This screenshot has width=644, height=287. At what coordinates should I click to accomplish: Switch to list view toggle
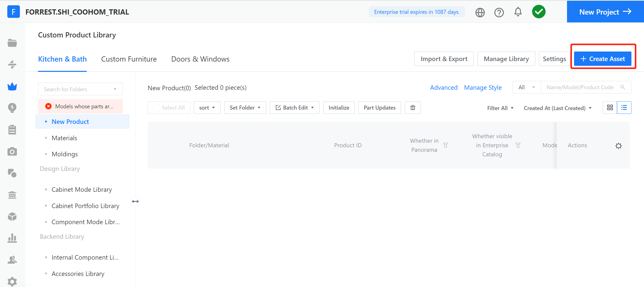tap(624, 108)
